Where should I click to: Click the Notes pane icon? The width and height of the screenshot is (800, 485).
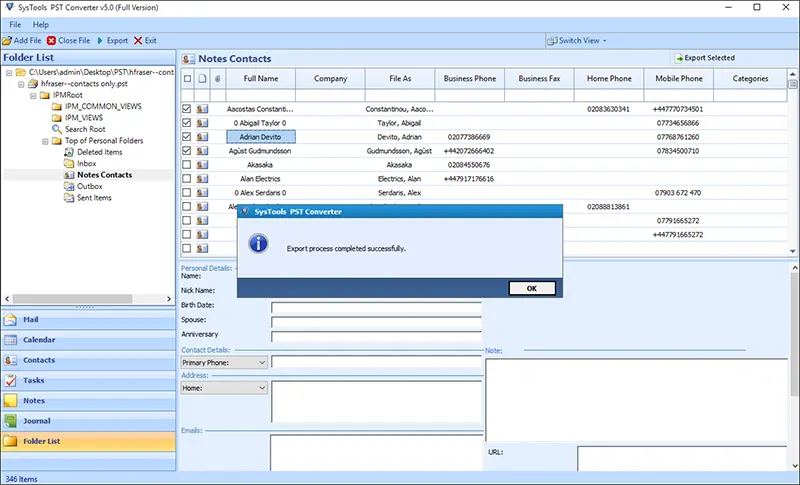point(11,401)
